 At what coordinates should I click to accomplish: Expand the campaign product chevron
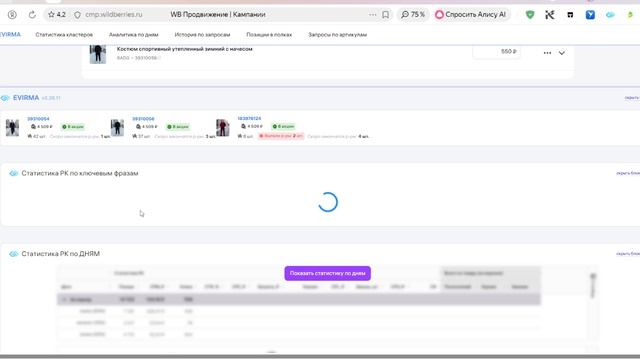click(x=562, y=53)
